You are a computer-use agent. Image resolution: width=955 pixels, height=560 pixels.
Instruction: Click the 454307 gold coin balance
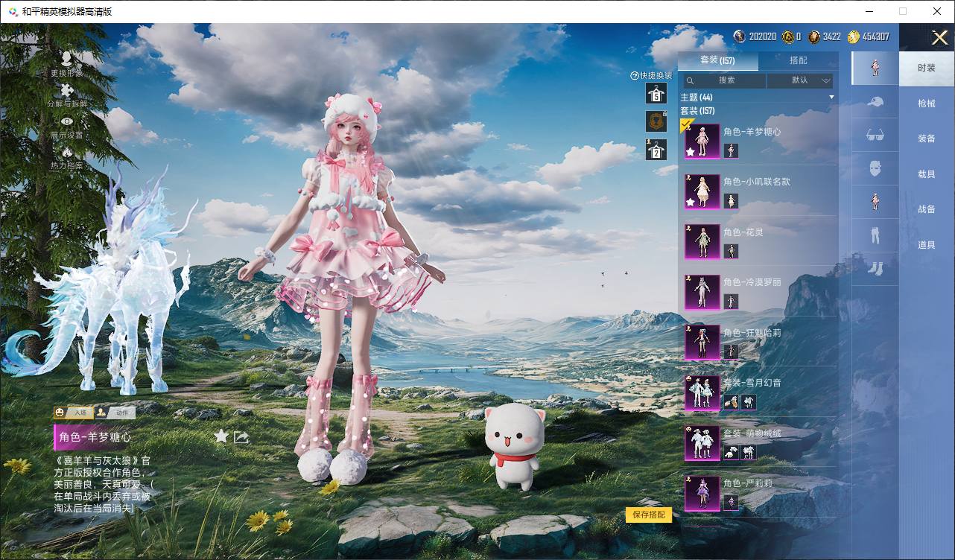click(868, 36)
